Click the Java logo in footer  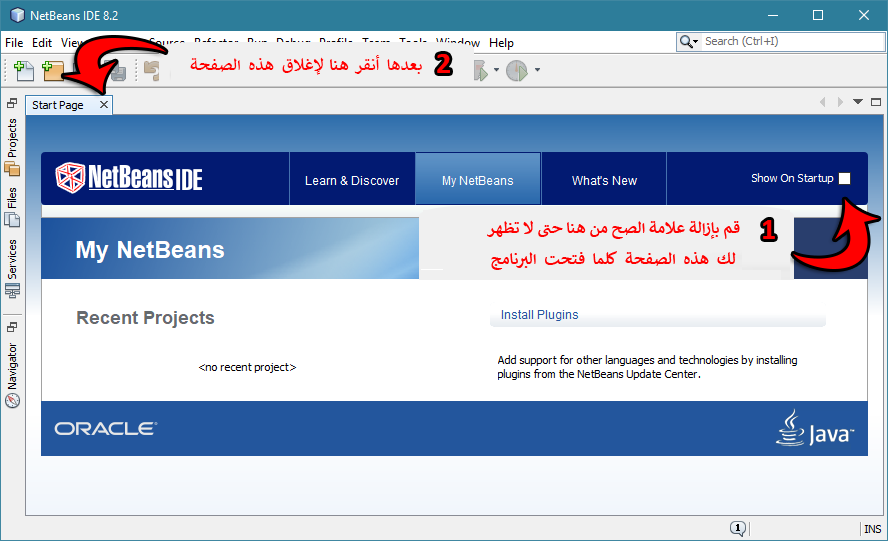[815, 429]
